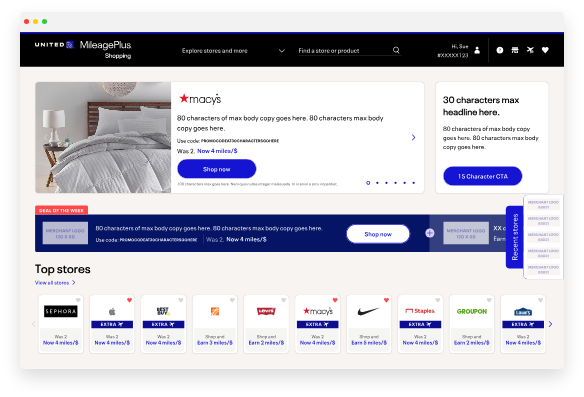Click the search magnifier icon

coord(396,50)
